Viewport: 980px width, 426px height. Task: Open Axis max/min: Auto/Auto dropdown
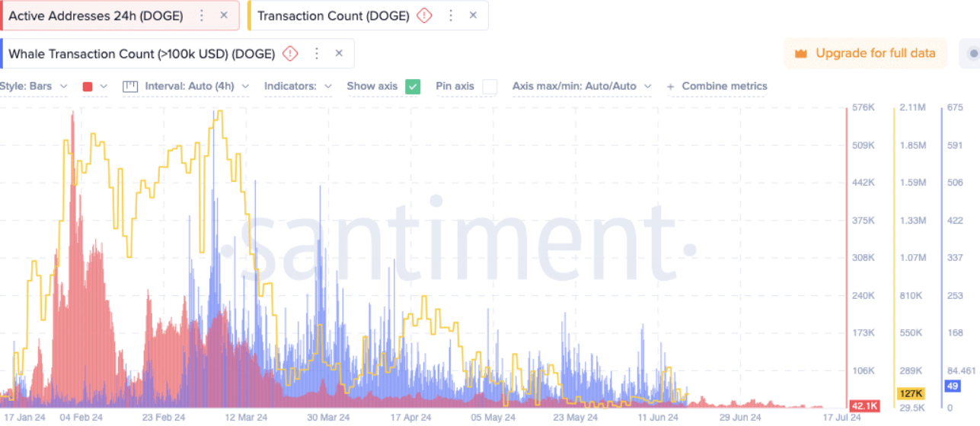click(x=582, y=86)
